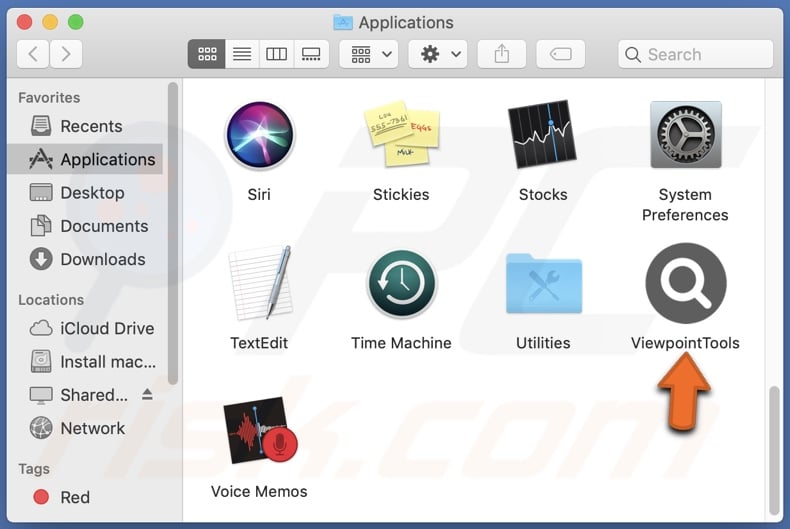This screenshot has width=790, height=529.
Task: Click the Share toolbar button
Action: (x=502, y=54)
